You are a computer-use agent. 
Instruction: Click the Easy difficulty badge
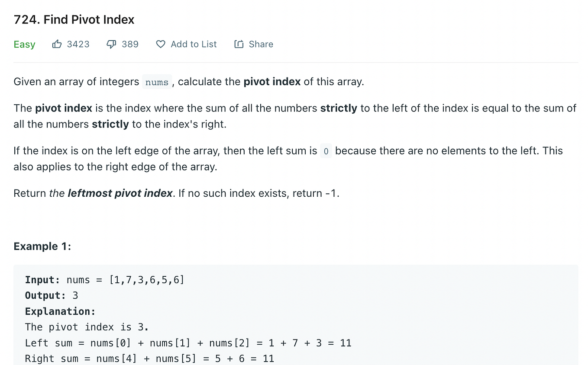point(24,44)
